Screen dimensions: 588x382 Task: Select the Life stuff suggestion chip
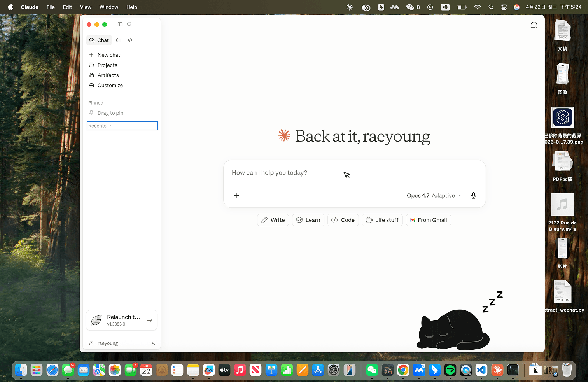click(382, 220)
